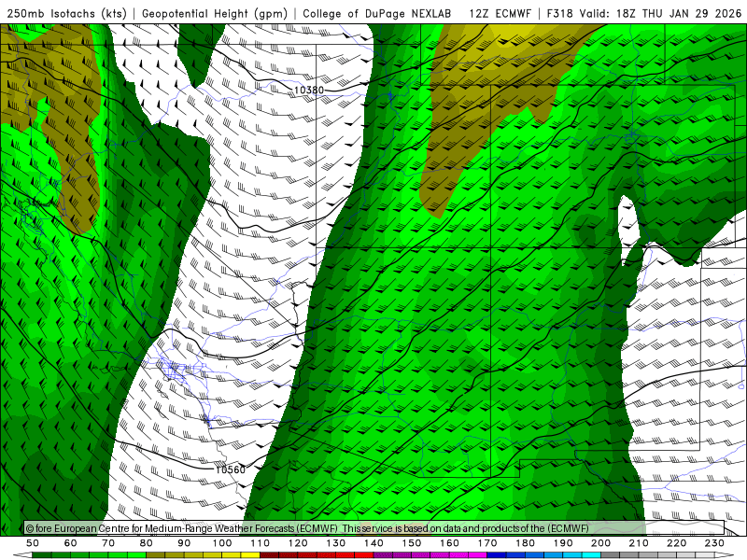Click the '170' legend value

486,543
